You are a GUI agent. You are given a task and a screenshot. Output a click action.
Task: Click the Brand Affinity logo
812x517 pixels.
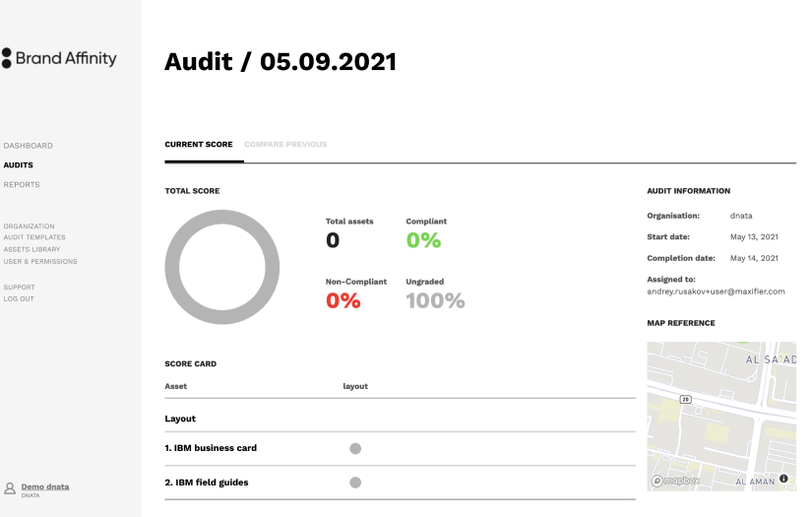point(59,58)
